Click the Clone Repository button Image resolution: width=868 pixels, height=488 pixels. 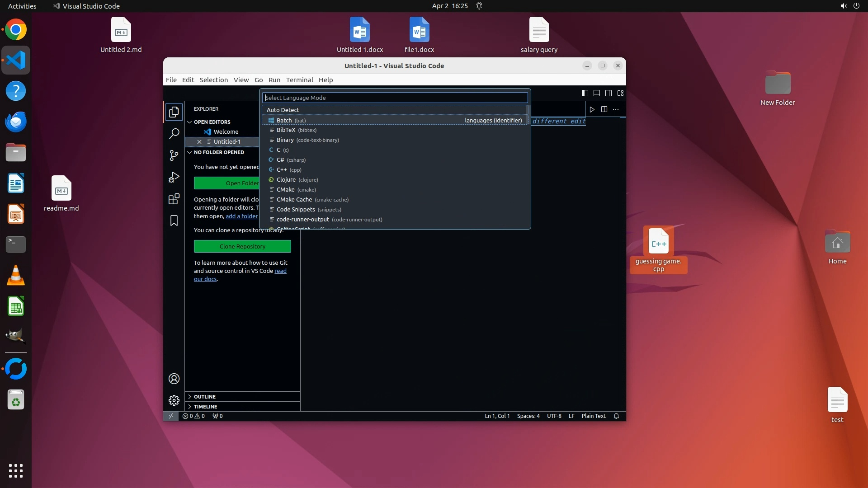click(242, 247)
